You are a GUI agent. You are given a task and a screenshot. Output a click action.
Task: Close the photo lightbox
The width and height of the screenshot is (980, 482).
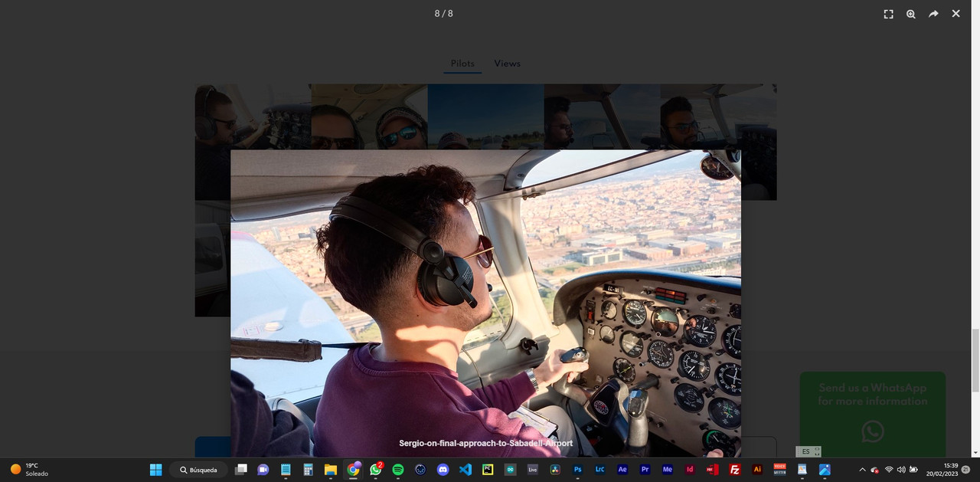(x=955, y=14)
